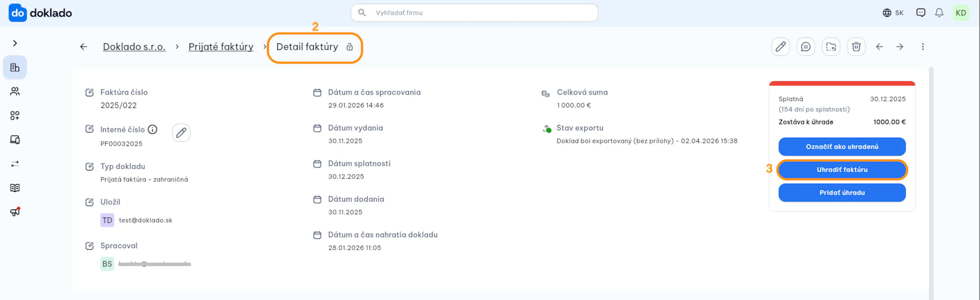
Task: Click the TD user avatar
Action: pyautogui.click(x=107, y=221)
